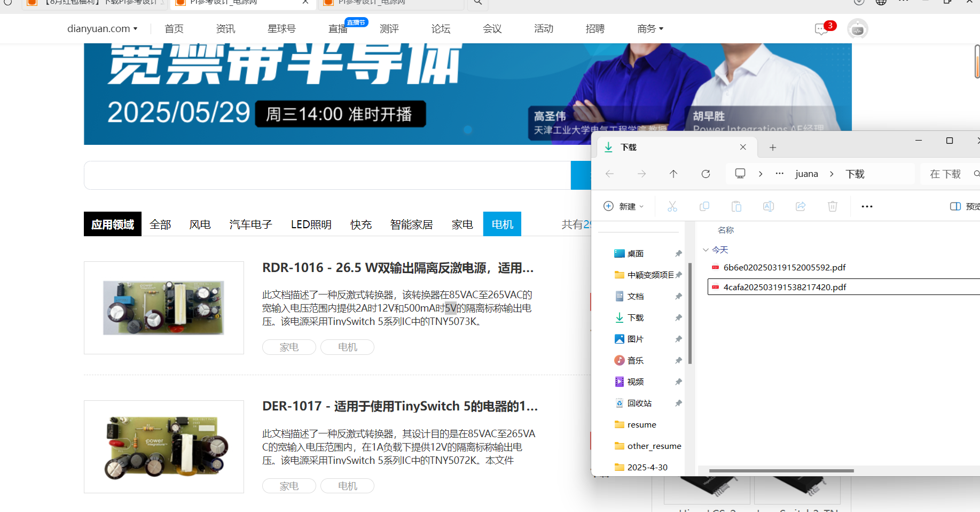Click the Delete trash icon in explorer toolbar

coord(833,206)
